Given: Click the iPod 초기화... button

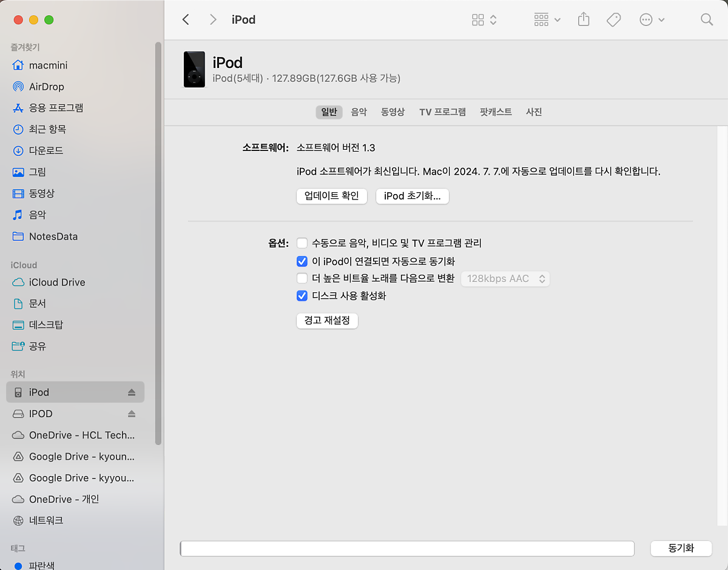Looking at the screenshot, I should (413, 196).
